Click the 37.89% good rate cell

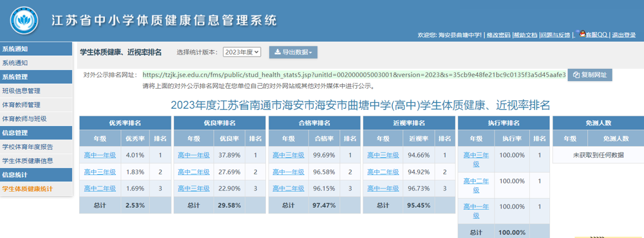click(230, 155)
